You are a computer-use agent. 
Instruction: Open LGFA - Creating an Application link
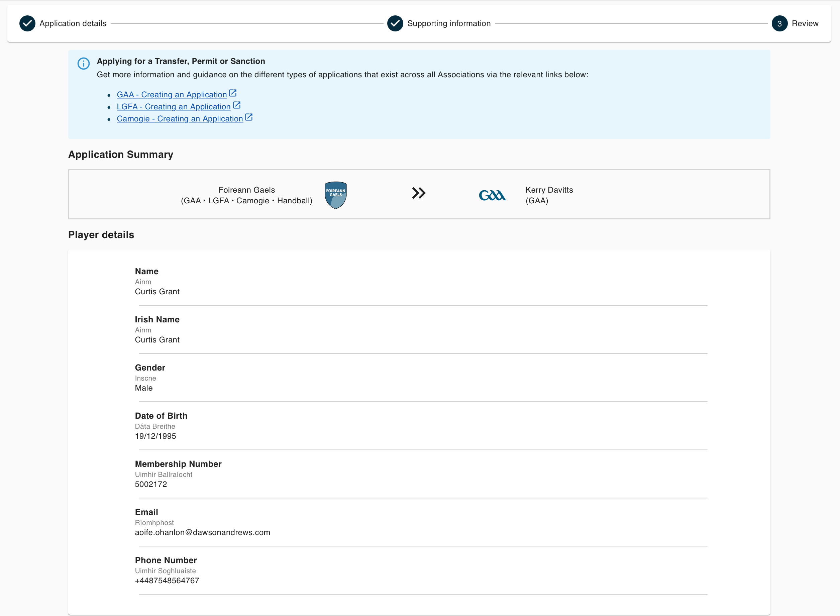[174, 107]
